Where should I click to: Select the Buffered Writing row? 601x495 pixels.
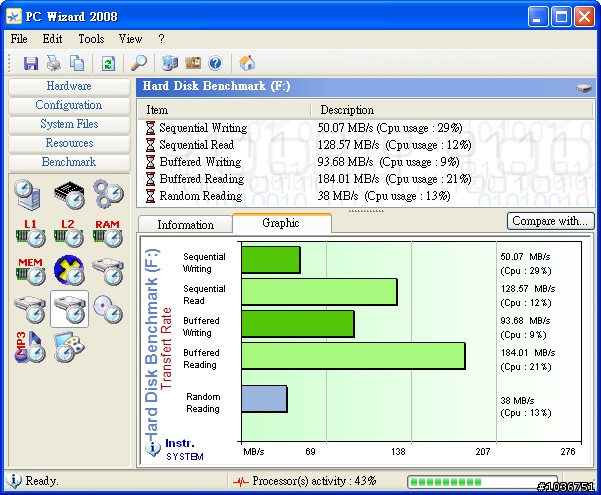pos(366,162)
